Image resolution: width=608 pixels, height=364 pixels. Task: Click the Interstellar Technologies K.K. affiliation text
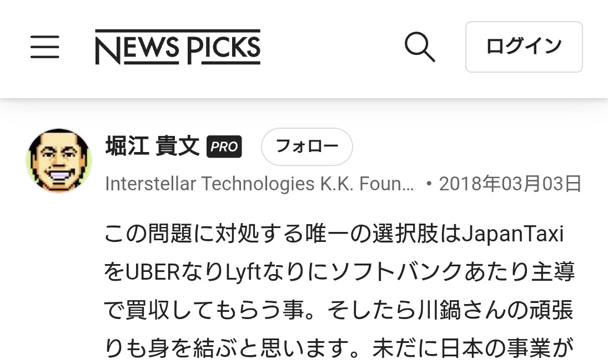259,184
